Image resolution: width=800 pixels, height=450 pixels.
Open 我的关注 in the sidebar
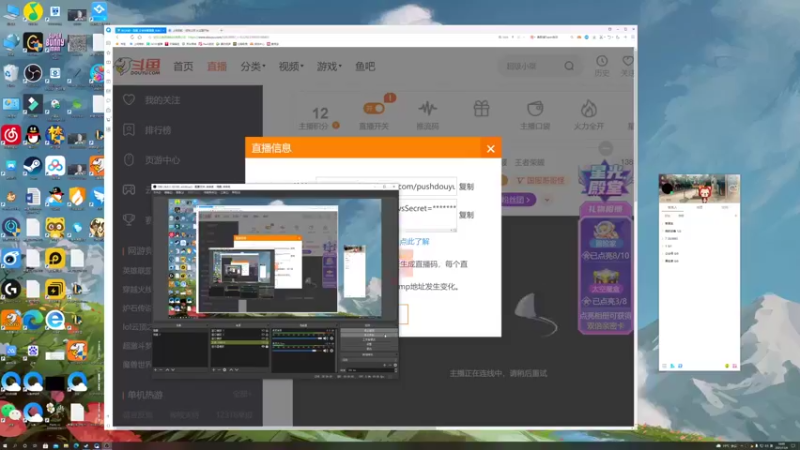tap(162, 100)
